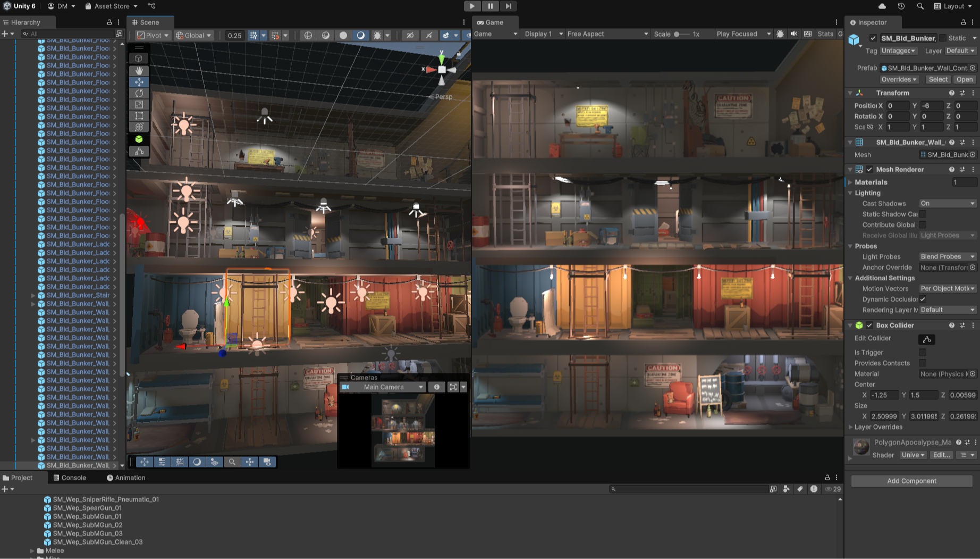Enable Contribute Global Illumination checkbox
The image size is (980, 559).
point(923,224)
